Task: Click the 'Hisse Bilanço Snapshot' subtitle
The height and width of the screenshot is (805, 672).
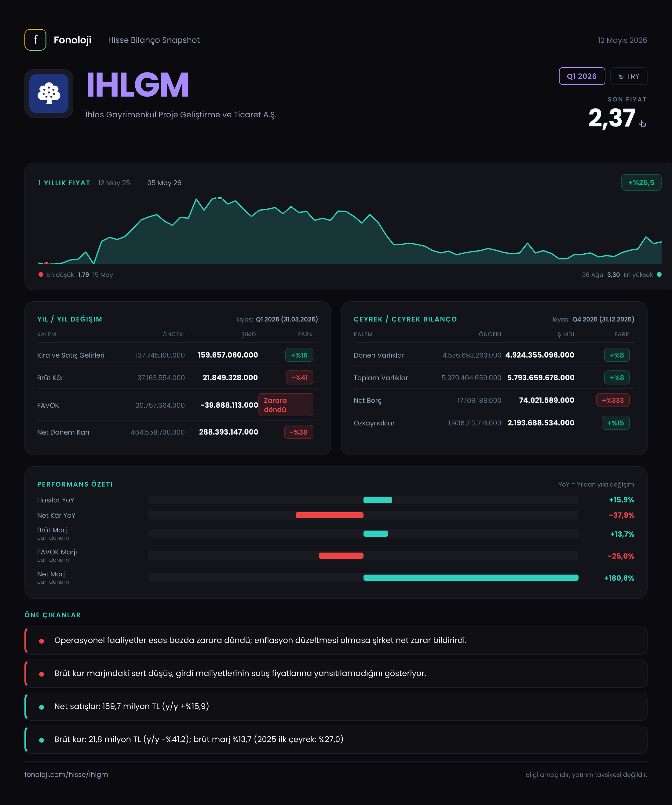Action: coord(154,40)
